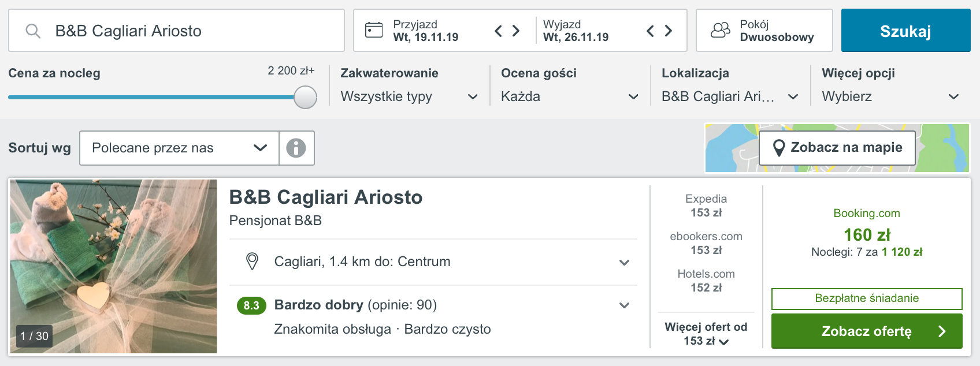This screenshot has width=980, height=366.
Task: Advance check-out date to next day
Action: click(x=669, y=31)
